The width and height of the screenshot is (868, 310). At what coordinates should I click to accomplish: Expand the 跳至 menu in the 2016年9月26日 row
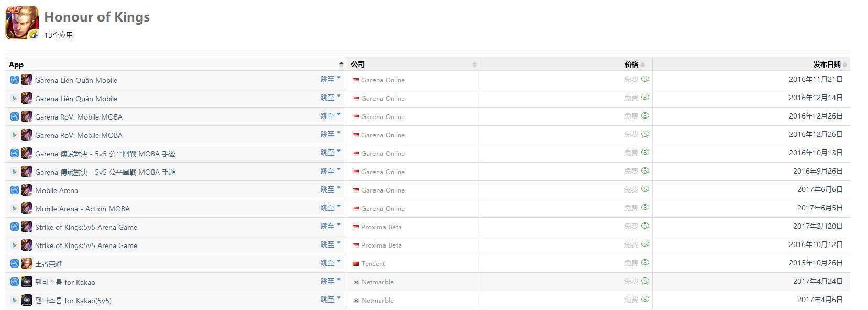(x=331, y=171)
